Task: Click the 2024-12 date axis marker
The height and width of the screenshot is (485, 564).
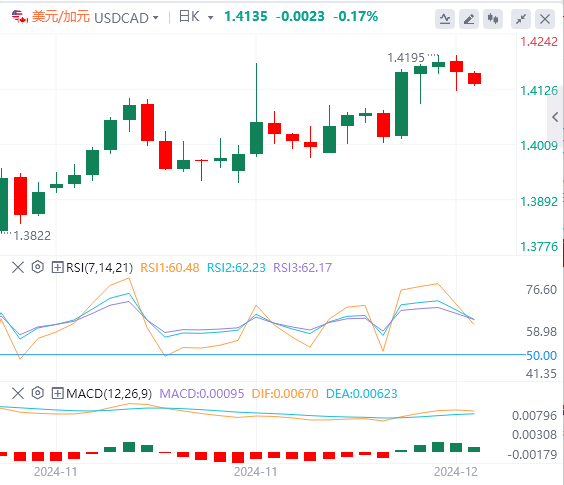Action: pos(456,472)
